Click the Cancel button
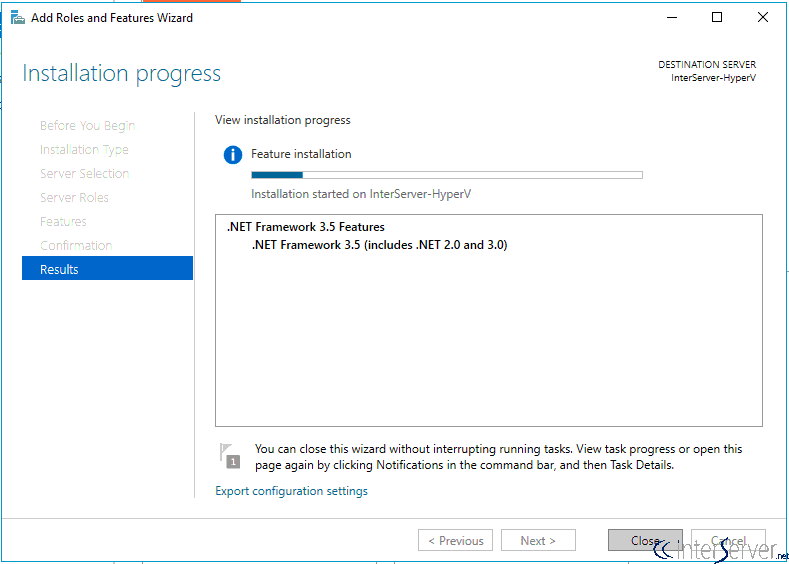Viewport: 789px width, 564px height. 728,540
